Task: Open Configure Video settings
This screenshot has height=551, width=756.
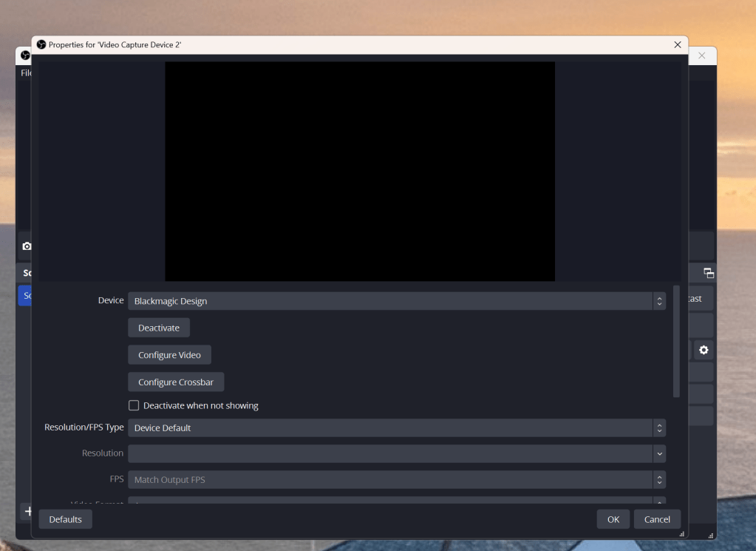Action: [x=169, y=355]
